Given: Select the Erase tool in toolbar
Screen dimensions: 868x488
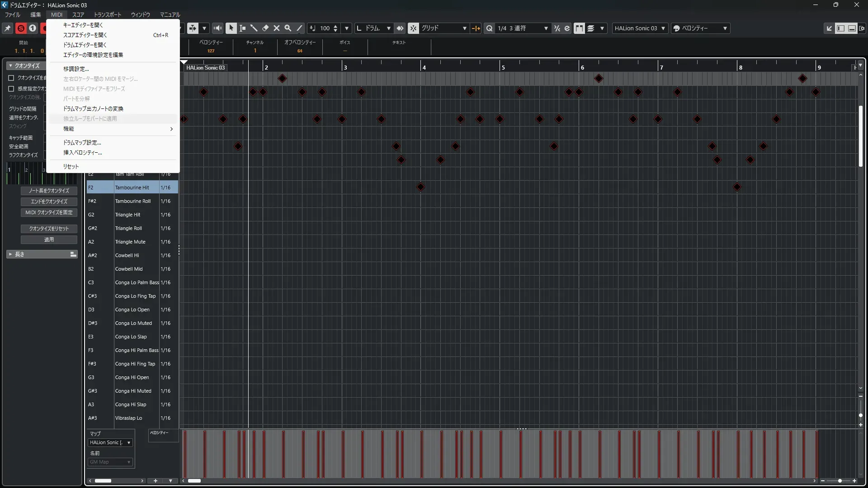Looking at the screenshot, I should tap(265, 28).
